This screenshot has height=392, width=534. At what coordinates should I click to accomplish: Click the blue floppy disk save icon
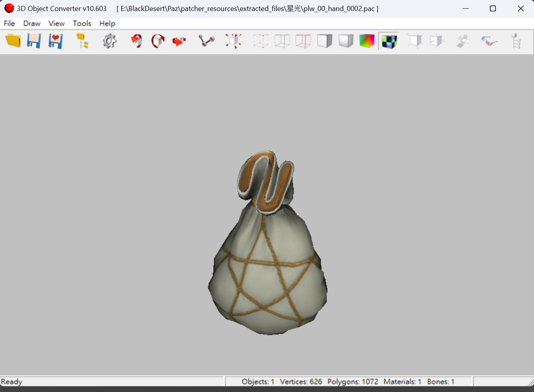(x=34, y=40)
